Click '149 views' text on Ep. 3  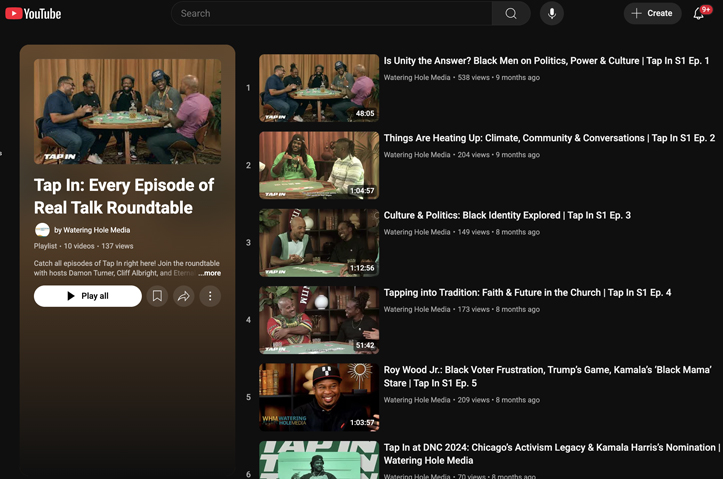pyautogui.click(x=474, y=232)
